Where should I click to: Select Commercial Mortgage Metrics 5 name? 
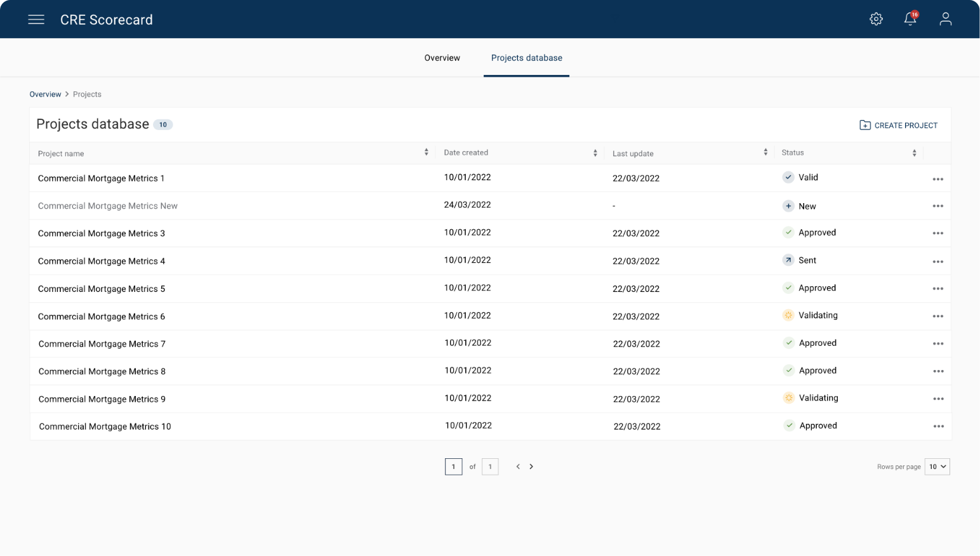point(102,289)
